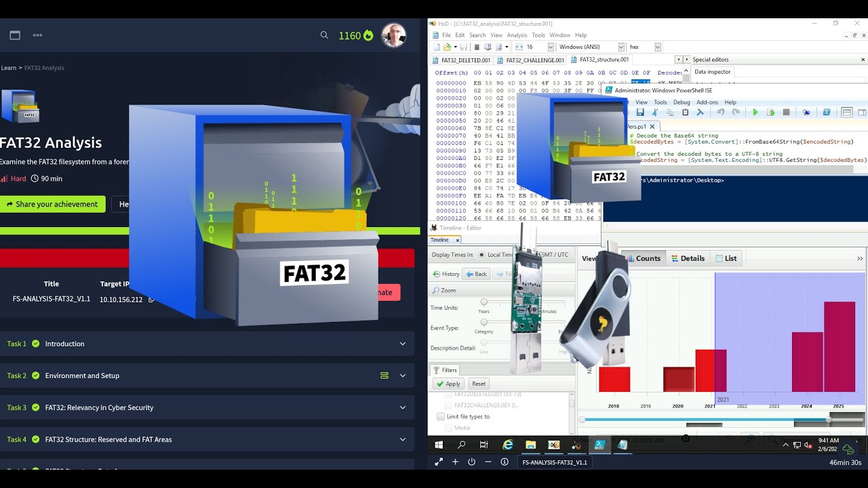Expand Task 3 FAT32 Relevancy in Cyber Security

(x=402, y=407)
